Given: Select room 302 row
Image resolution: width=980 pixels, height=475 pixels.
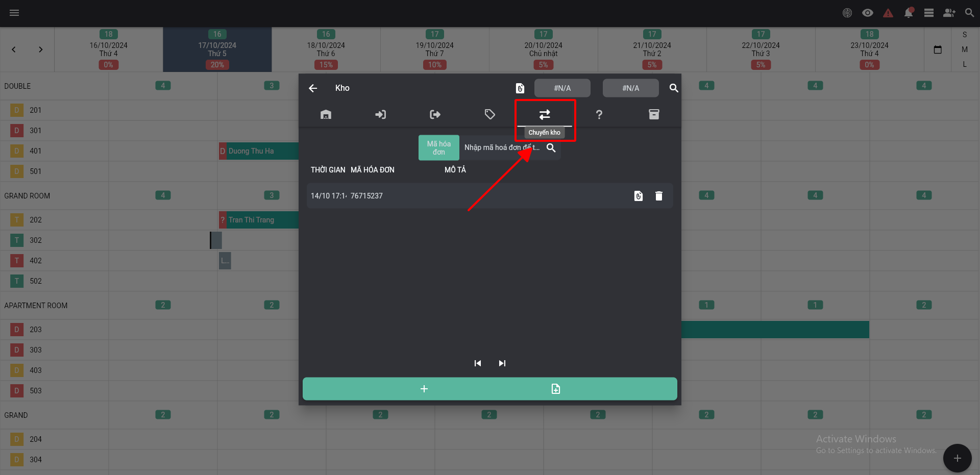Looking at the screenshot, I should 54,240.
